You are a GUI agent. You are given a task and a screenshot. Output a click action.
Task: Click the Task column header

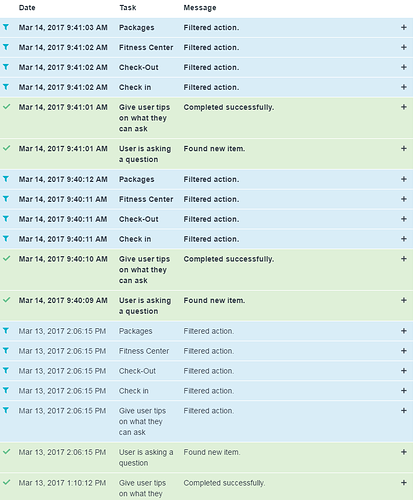point(128,8)
